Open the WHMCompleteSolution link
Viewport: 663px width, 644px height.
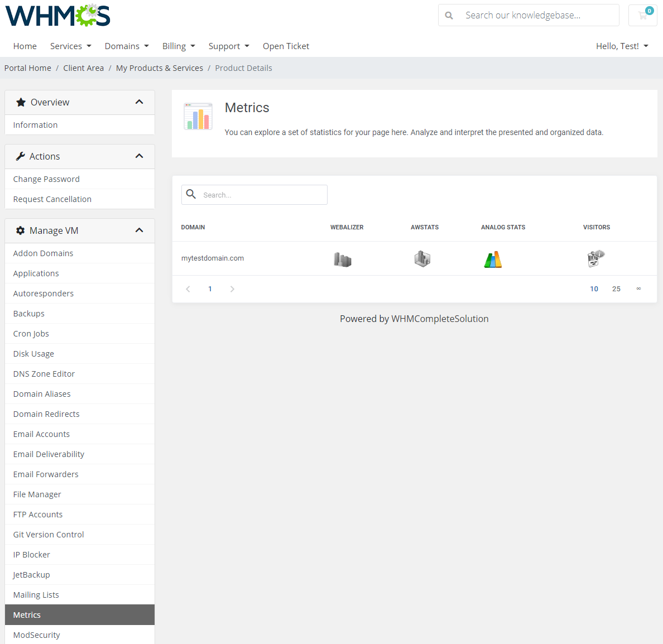(440, 319)
